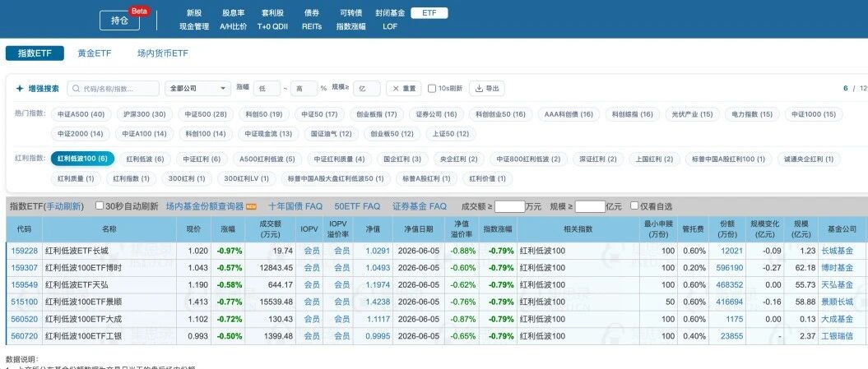Open 50ETF FAQ link
This screenshot has height=369, width=868.
[x=357, y=206]
